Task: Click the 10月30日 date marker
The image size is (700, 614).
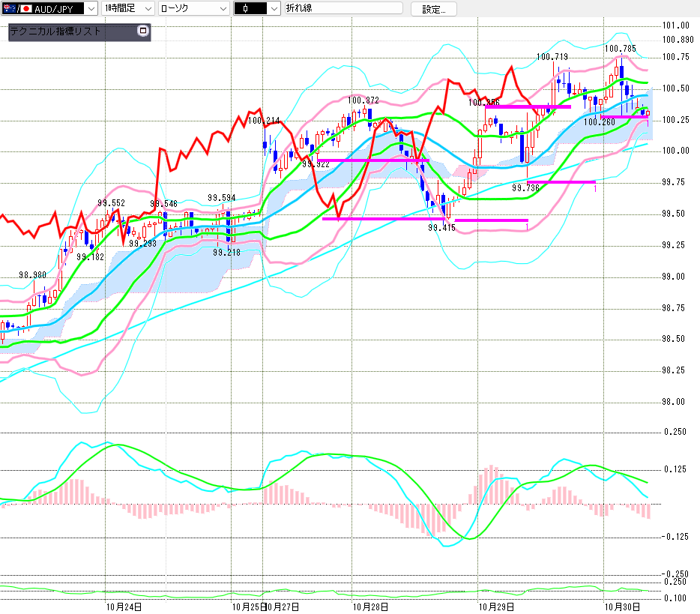Action: click(622, 606)
